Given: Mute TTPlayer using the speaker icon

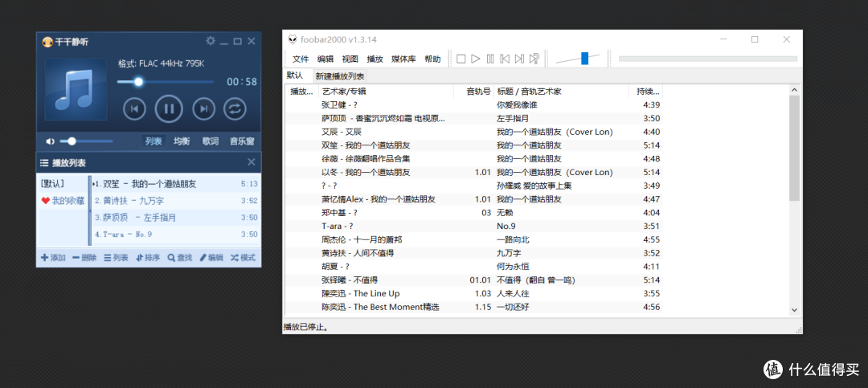Looking at the screenshot, I should click(x=50, y=141).
